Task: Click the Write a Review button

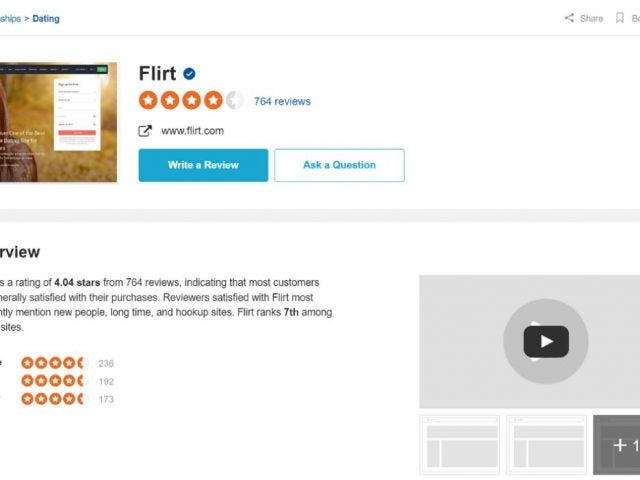Action: 203,165
